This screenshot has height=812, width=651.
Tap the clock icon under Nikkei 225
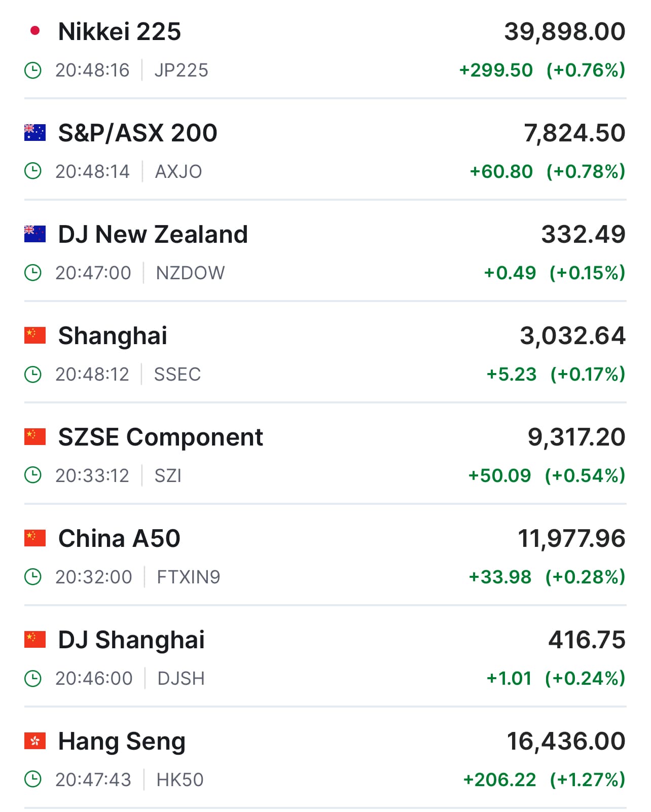[33, 70]
